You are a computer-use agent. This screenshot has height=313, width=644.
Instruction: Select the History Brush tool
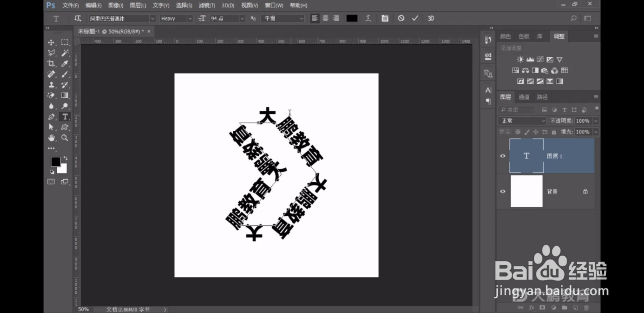pyautogui.click(x=64, y=85)
